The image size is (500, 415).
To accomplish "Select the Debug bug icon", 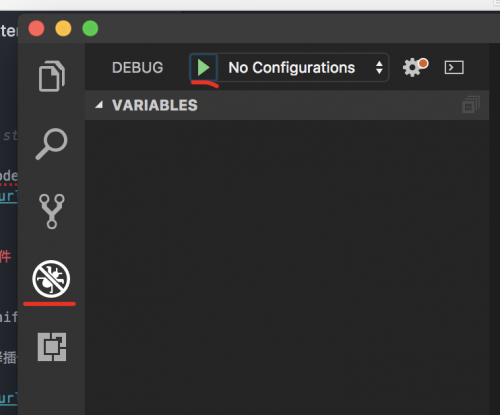I will pyautogui.click(x=51, y=279).
